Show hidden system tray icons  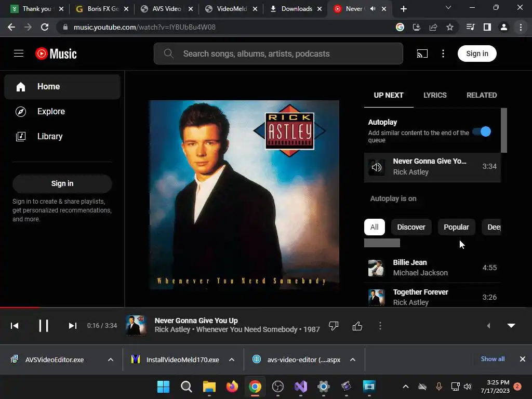405,387
